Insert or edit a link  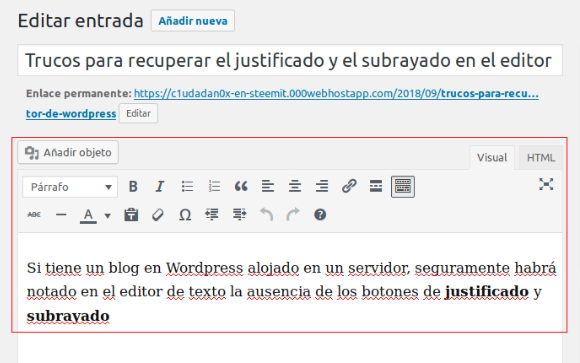tap(349, 186)
